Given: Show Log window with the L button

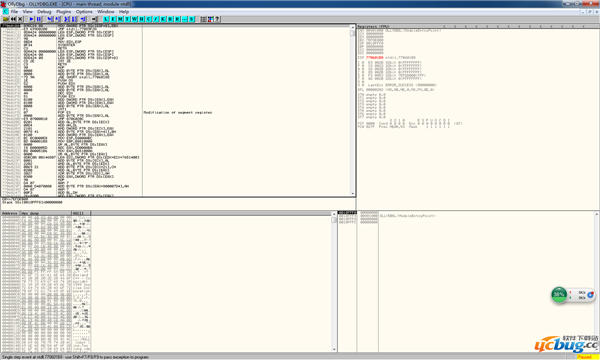Looking at the screenshot, I should 106,19.
